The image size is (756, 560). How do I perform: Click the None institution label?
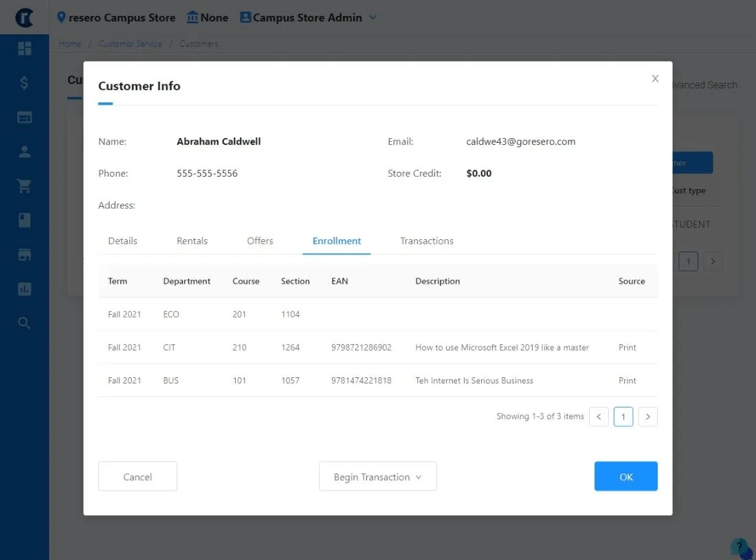coord(214,17)
